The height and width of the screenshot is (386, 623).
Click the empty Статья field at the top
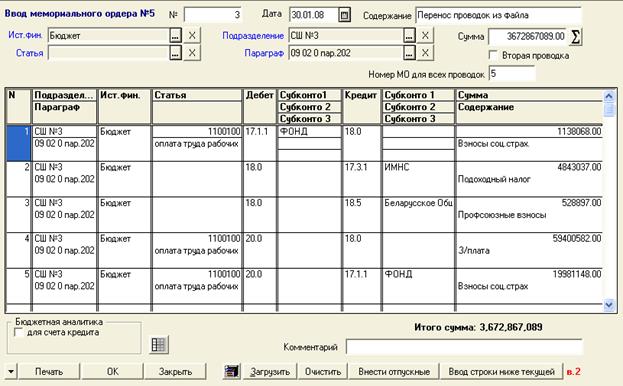[x=108, y=53]
